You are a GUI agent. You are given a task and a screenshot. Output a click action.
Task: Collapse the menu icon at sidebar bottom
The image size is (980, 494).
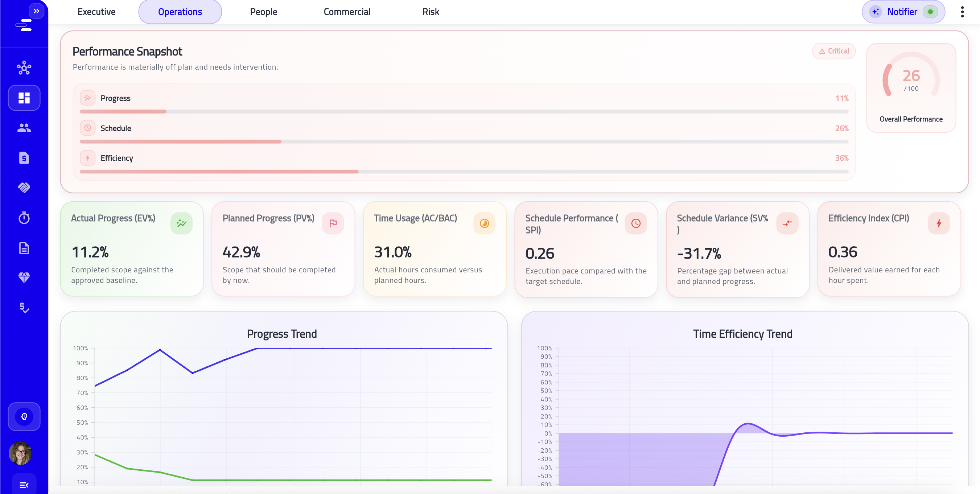click(x=24, y=485)
